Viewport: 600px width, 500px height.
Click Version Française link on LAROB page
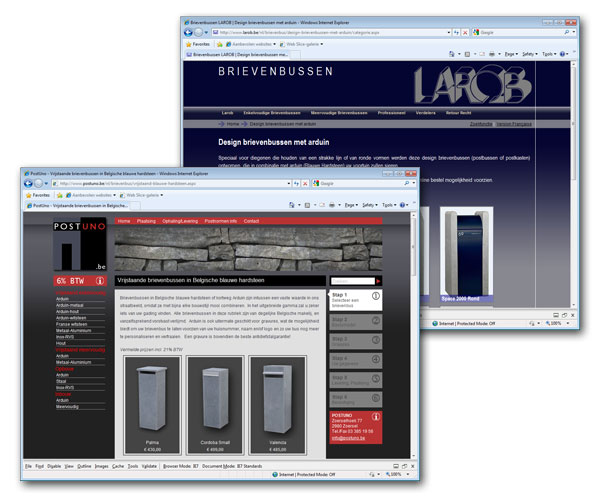tap(514, 124)
